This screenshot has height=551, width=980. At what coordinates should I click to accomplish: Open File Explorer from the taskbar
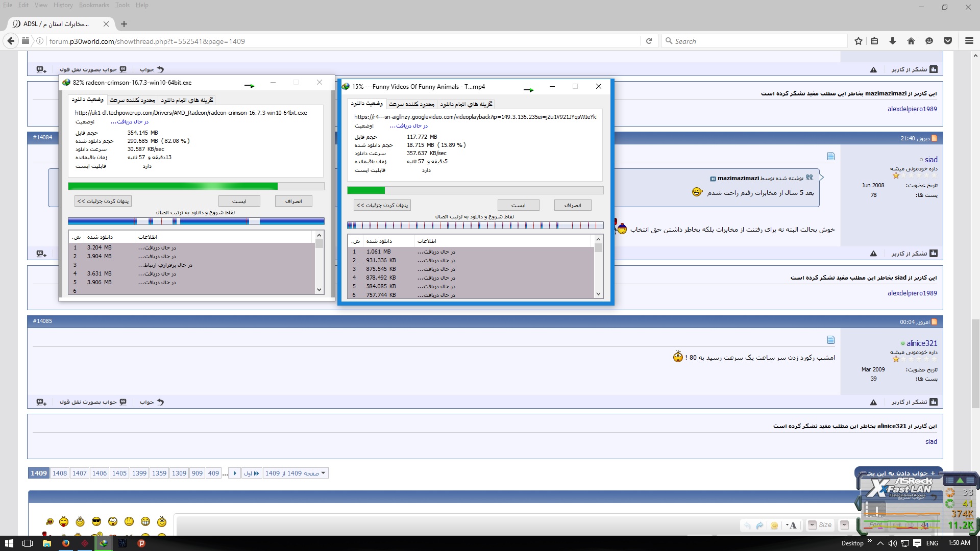[x=46, y=543]
